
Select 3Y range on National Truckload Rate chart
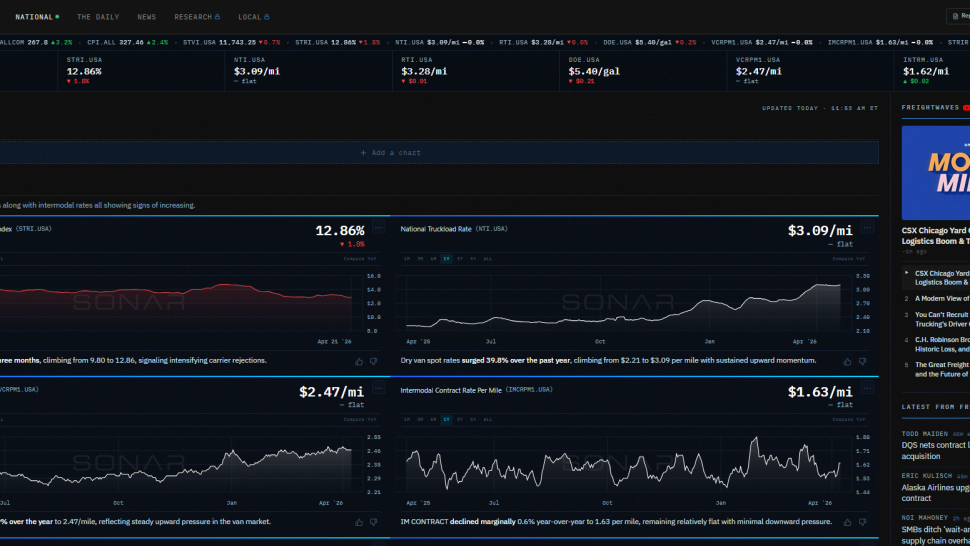pos(460,258)
